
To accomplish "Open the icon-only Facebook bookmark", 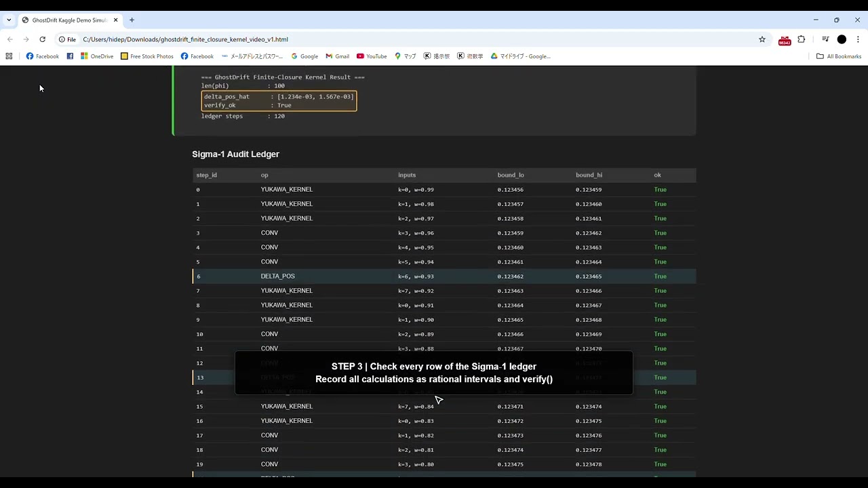I will click(x=70, y=56).
